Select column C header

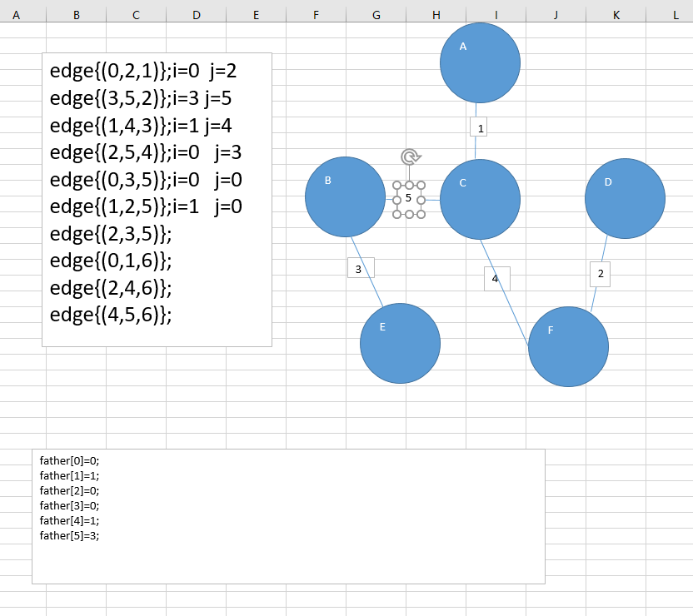point(136,15)
